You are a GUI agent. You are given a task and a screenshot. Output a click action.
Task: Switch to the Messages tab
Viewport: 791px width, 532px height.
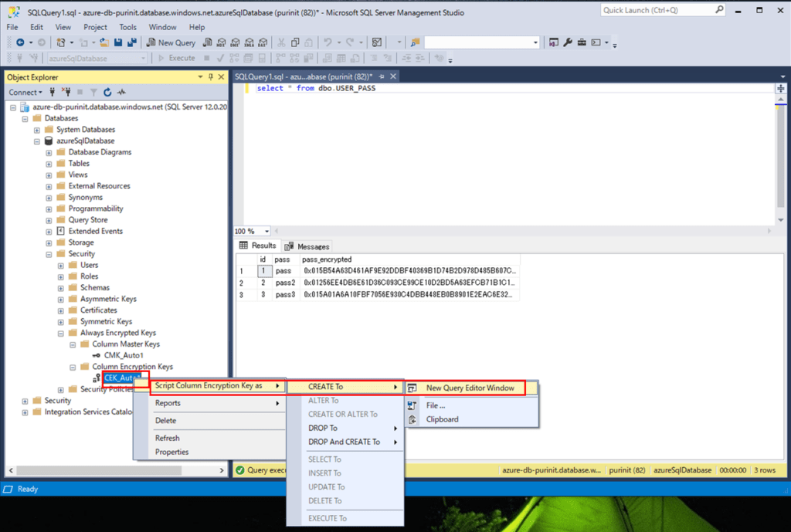pyautogui.click(x=307, y=246)
